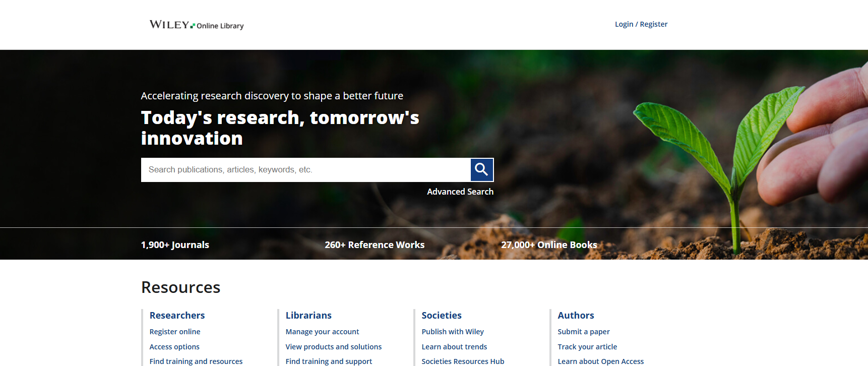Select the 260+ Reference Works link
This screenshot has width=868, height=366.
[x=375, y=245]
